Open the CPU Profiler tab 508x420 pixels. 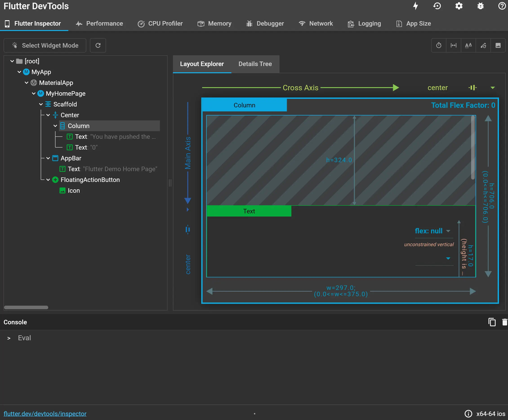(x=160, y=24)
